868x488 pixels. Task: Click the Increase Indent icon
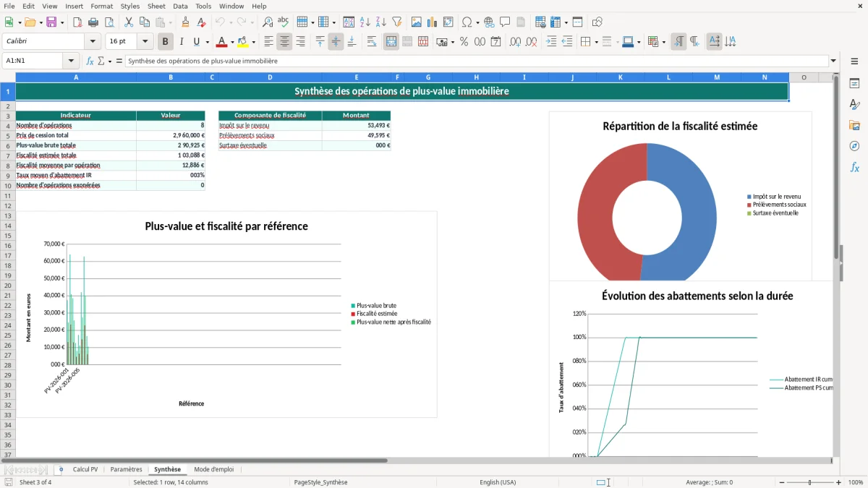[551, 41]
